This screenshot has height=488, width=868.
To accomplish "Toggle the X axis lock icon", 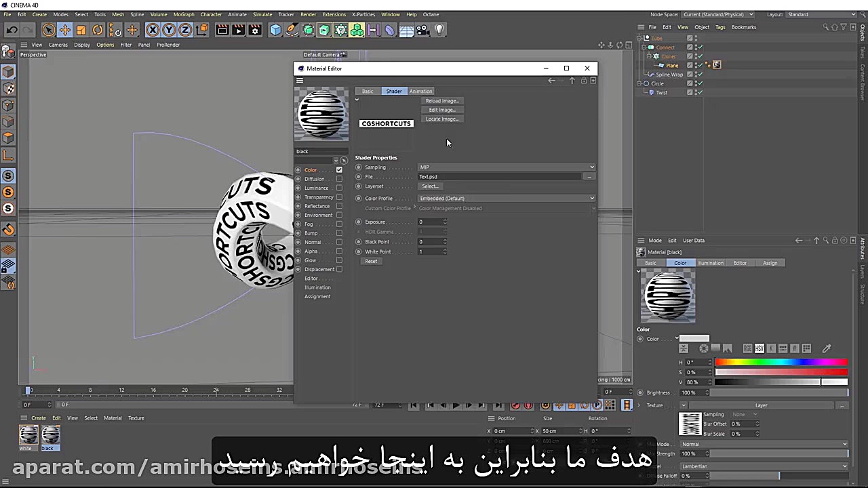I will (151, 29).
